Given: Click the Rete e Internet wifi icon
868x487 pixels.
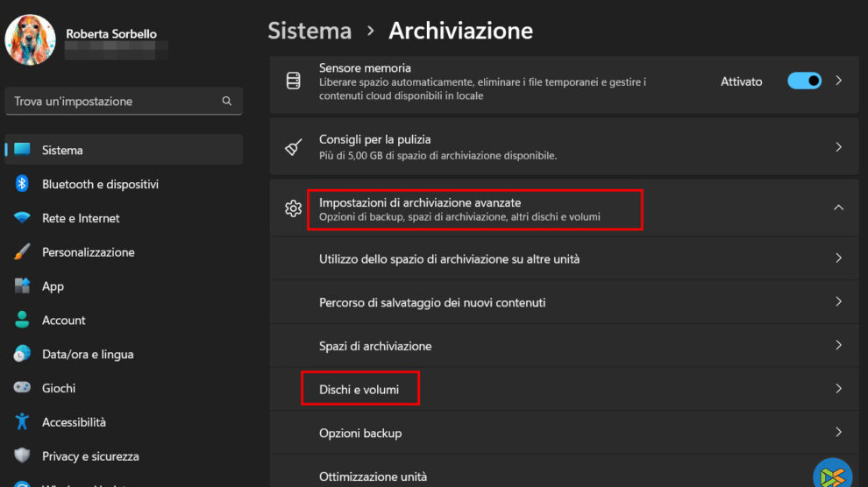Looking at the screenshot, I should pyautogui.click(x=23, y=218).
